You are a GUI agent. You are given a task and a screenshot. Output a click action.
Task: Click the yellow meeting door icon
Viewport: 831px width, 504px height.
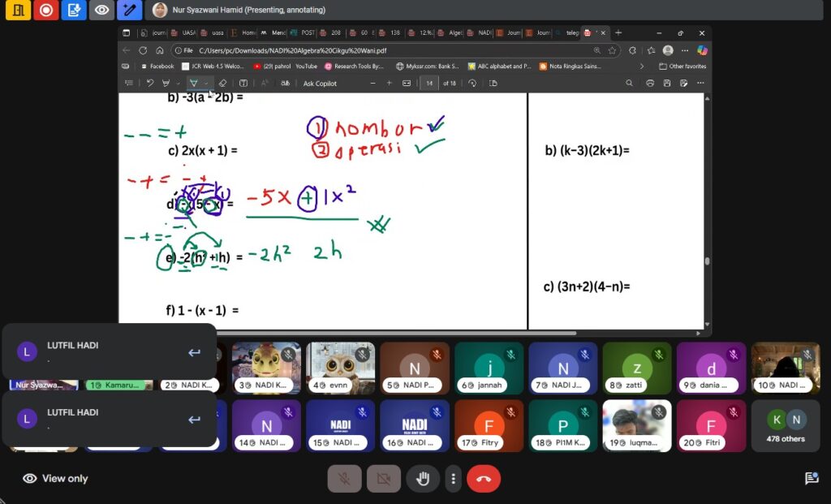point(19,10)
